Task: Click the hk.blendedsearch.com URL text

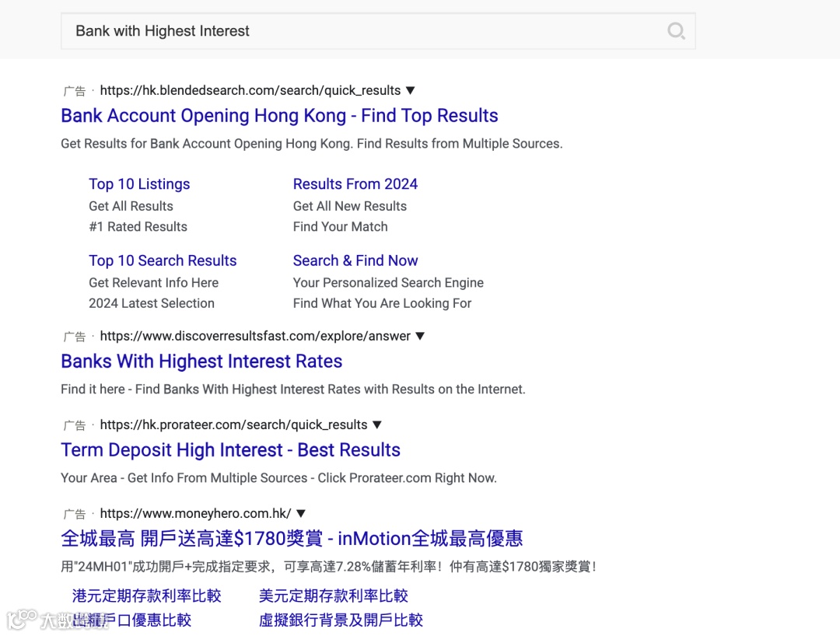Action: pyautogui.click(x=250, y=90)
